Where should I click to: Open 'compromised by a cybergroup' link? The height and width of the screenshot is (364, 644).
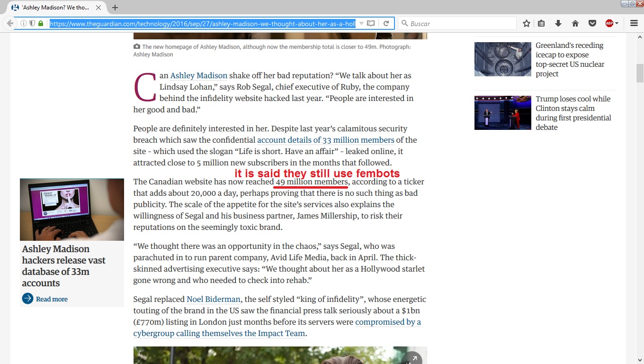coord(277,328)
